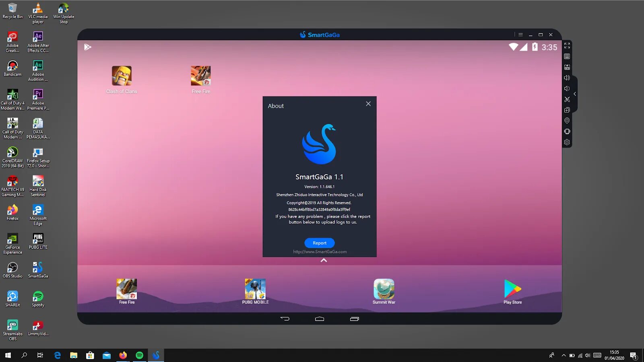Click the scissors screenshot icon
This screenshot has width=644, height=362.
coord(567,99)
